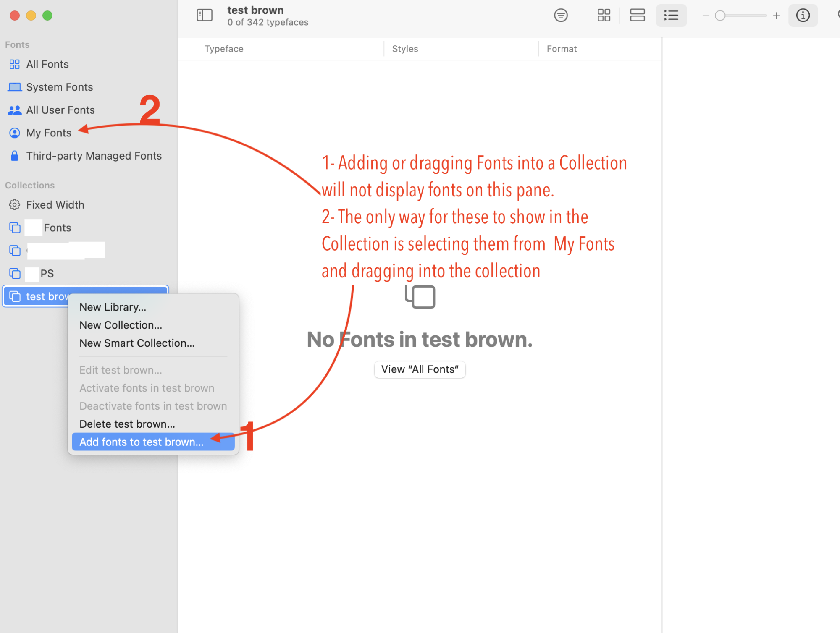The image size is (840, 633).
Task: Sort by Format column header
Action: click(562, 49)
